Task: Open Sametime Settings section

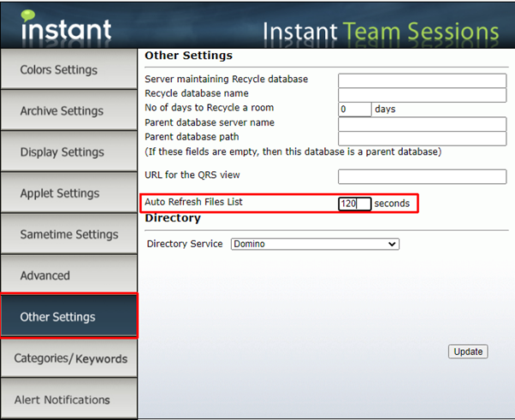Action: pyautogui.click(x=68, y=234)
